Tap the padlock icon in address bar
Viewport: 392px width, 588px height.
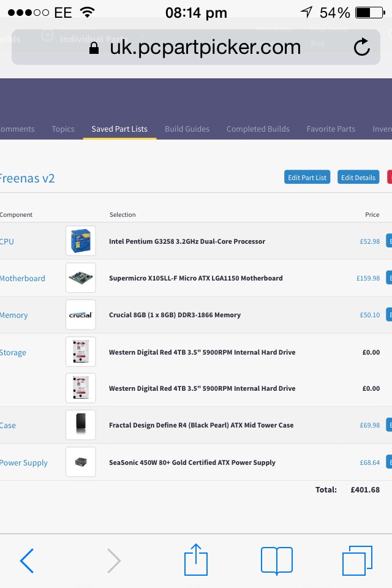click(x=94, y=48)
